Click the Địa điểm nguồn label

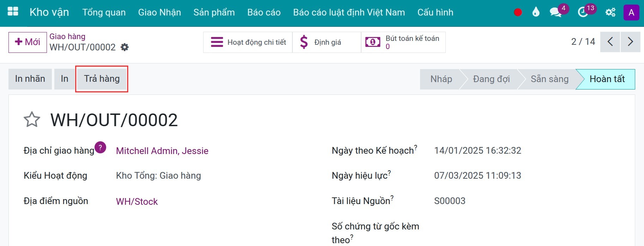pos(56,201)
